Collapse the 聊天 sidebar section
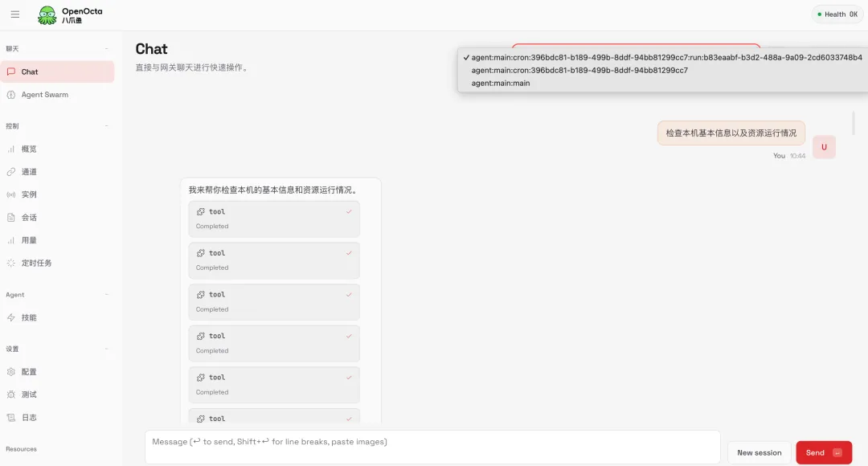Screen dimensions: 868x466 [107, 49]
